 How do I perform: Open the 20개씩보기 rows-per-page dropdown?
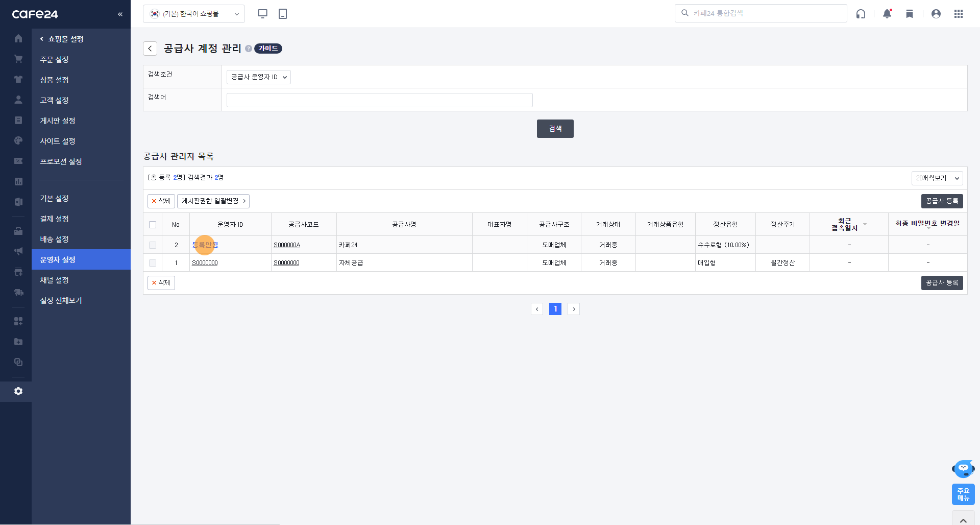937,178
